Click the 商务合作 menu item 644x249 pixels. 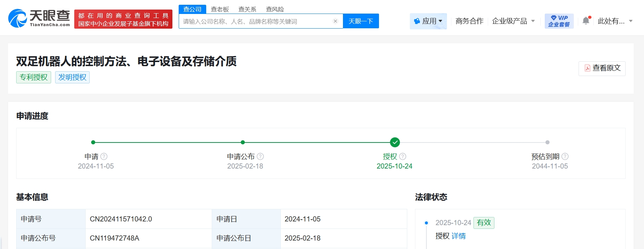click(x=469, y=21)
